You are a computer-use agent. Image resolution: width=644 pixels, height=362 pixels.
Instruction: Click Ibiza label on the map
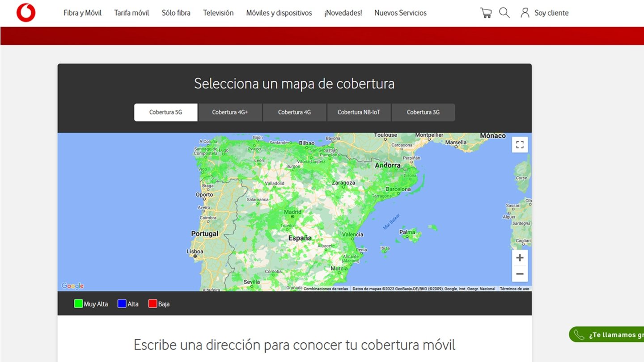point(385,248)
